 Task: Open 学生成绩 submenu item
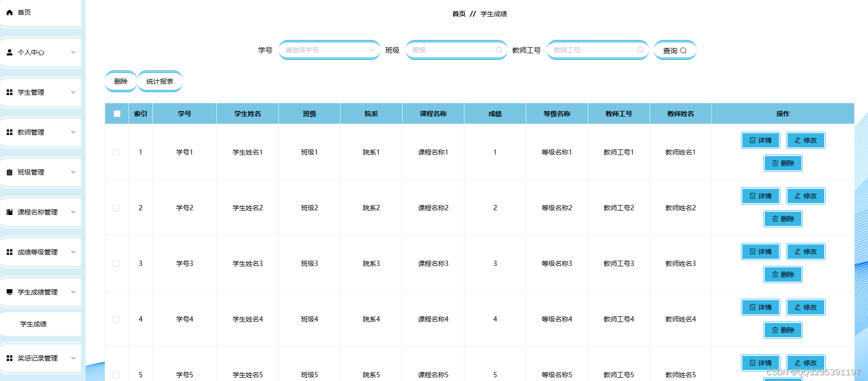(x=40, y=324)
